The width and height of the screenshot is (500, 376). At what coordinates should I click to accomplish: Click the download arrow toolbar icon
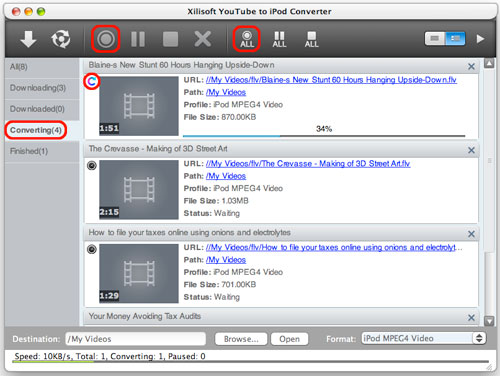coord(28,39)
